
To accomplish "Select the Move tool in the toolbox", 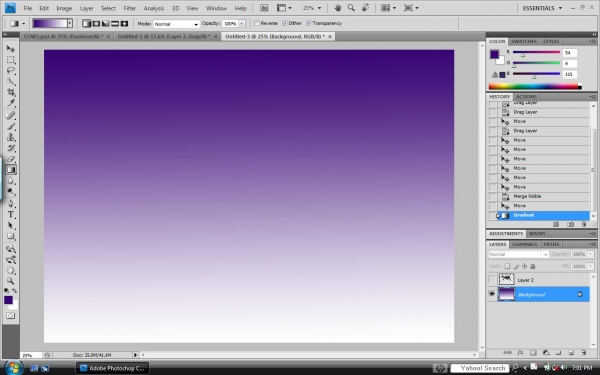I will tap(11, 49).
